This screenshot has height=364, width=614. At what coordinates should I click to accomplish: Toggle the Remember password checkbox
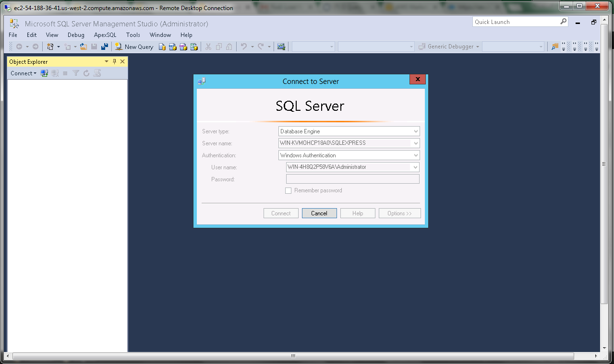point(288,190)
